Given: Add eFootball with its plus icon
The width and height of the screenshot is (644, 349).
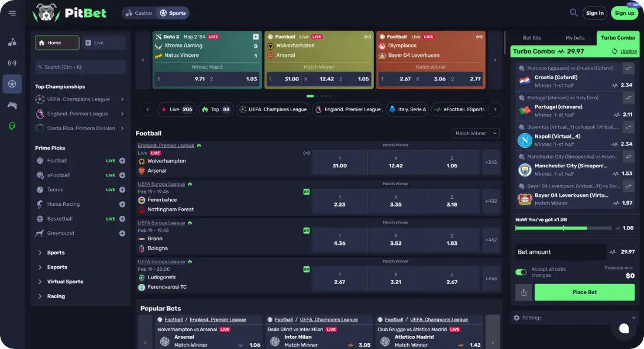Looking at the screenshot, I should (122, 175).
